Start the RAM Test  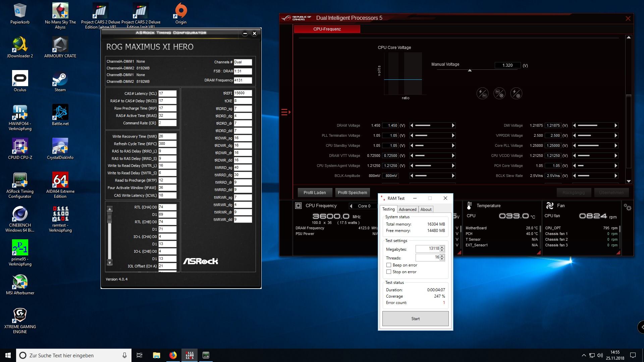click(x=415, y=318)
